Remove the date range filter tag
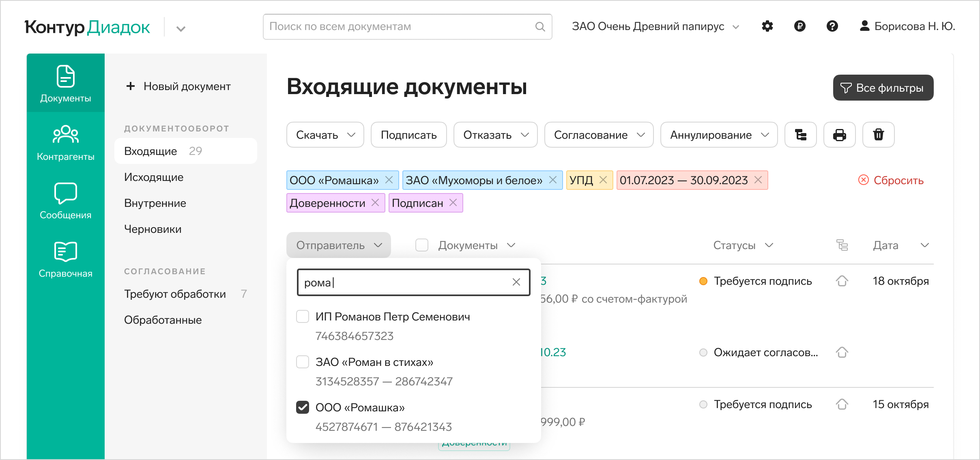The width and height of the screenshot is (980, 460). click(758, 180)
